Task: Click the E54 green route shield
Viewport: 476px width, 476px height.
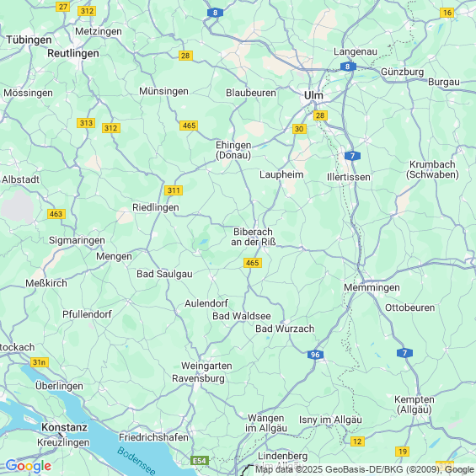Action: 200,461
